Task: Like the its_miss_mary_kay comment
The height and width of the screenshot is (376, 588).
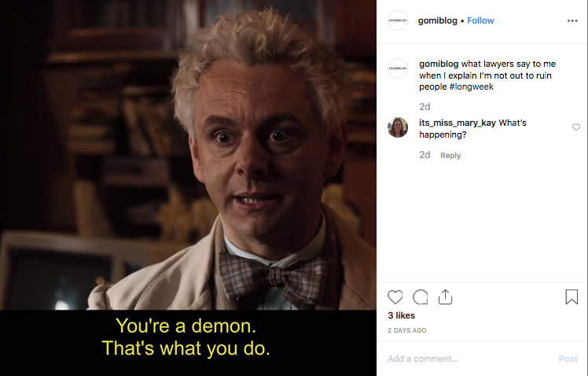Action: pyautogui.click(x=576, y=127)
